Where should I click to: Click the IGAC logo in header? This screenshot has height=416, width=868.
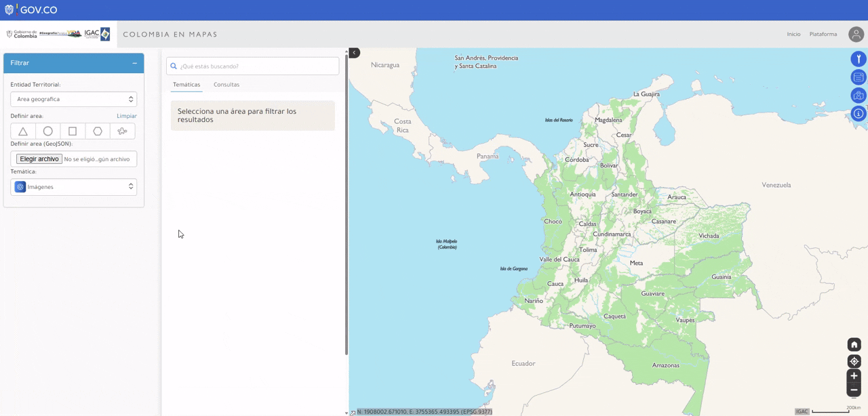pyautogui.click(x=97, y=34)
